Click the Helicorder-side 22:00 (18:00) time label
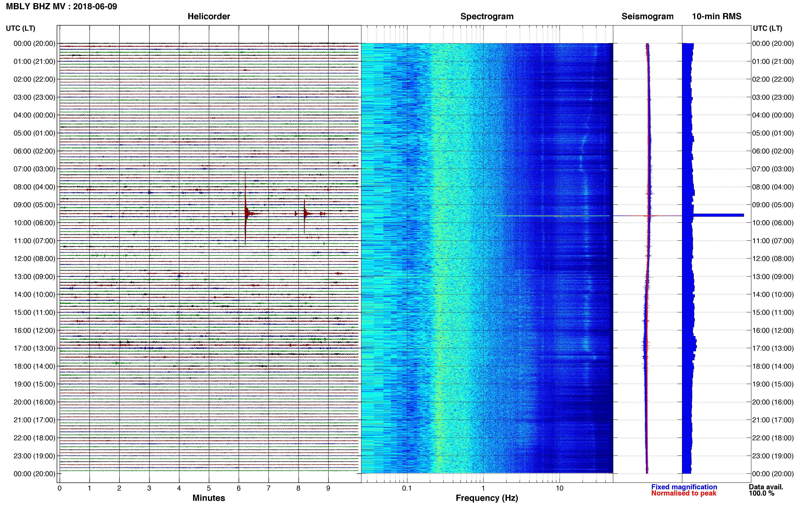The height and width of the screenshot is (508, 812). tap(34, 438)
